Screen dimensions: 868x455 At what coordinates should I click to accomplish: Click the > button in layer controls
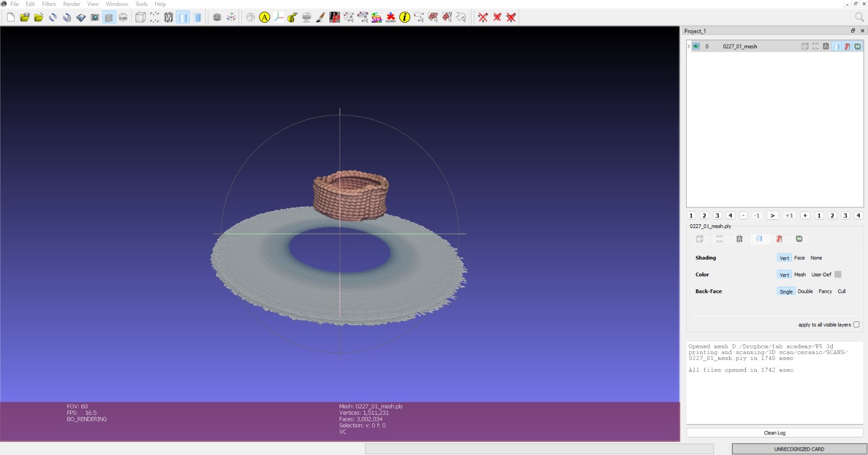click(773, 216)
